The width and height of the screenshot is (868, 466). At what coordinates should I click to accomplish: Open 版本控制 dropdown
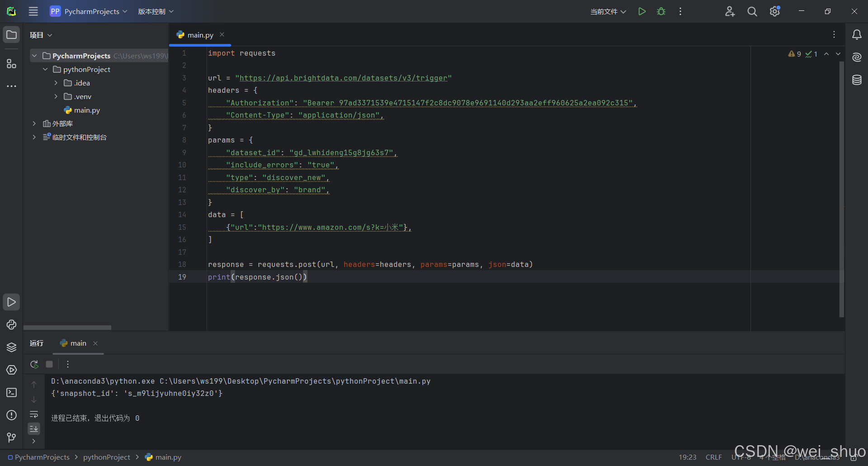click(156, 11)
